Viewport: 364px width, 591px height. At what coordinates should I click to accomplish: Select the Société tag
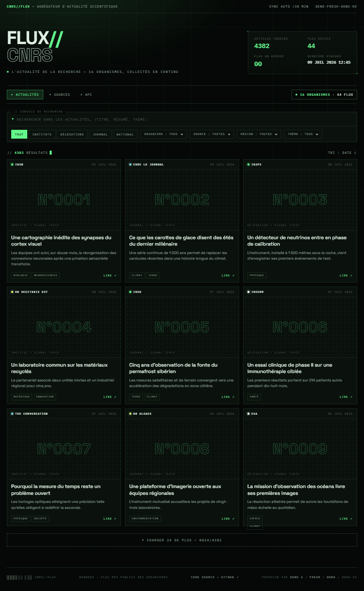[x=40, y=518]
